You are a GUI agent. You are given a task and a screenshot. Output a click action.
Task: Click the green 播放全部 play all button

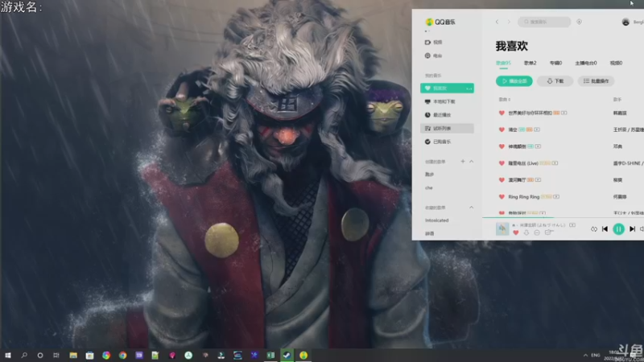click(x=514, y=81)
